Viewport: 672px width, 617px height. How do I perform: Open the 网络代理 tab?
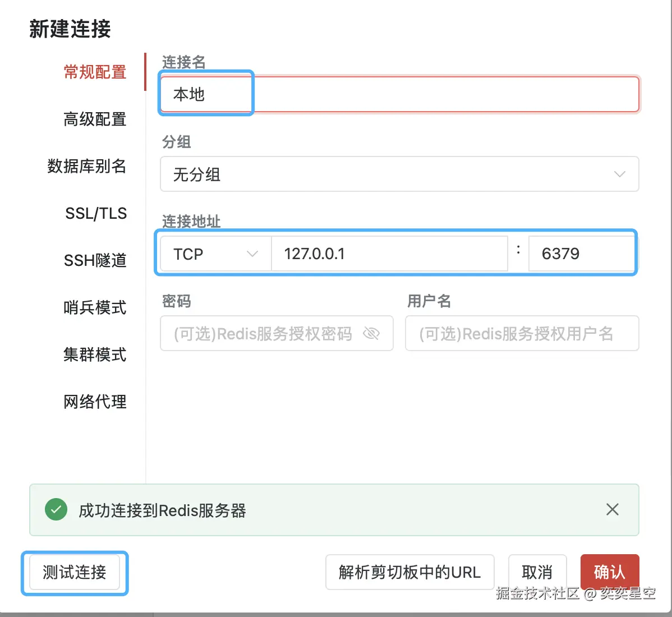(x=95, y=402)
